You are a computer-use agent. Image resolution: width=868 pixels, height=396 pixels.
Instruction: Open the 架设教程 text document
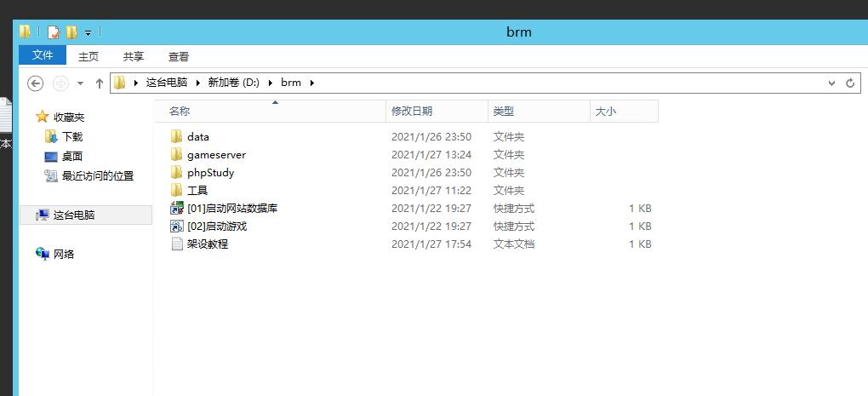coord(207,244)
